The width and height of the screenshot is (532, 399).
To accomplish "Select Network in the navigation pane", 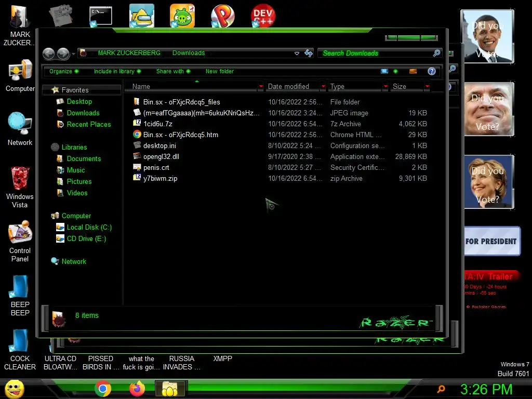I will click(74, 262).
